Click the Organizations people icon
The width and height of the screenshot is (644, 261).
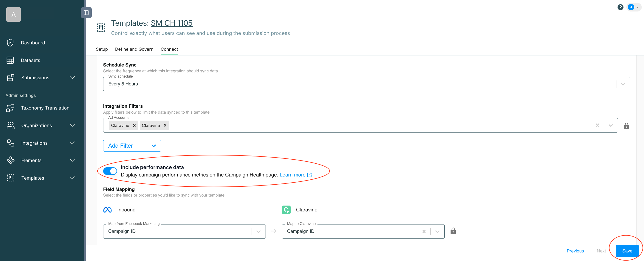pos(10,125)
